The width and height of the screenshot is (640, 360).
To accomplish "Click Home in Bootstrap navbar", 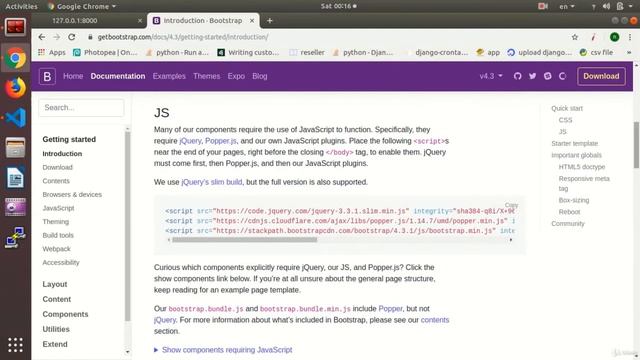I will (x=73, y=76).
